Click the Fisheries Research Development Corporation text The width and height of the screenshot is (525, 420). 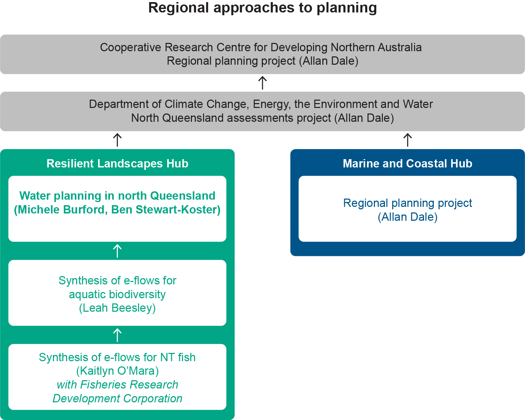[x=117, y=391]
